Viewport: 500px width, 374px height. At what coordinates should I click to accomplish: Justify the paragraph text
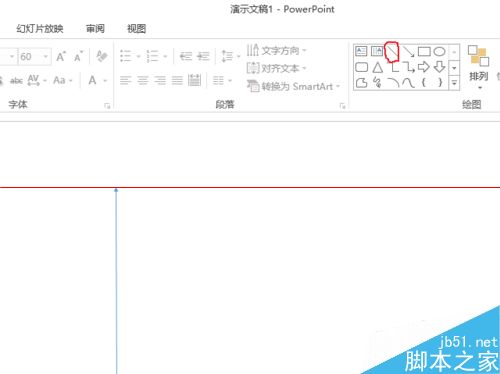click(x=177, y=80)
